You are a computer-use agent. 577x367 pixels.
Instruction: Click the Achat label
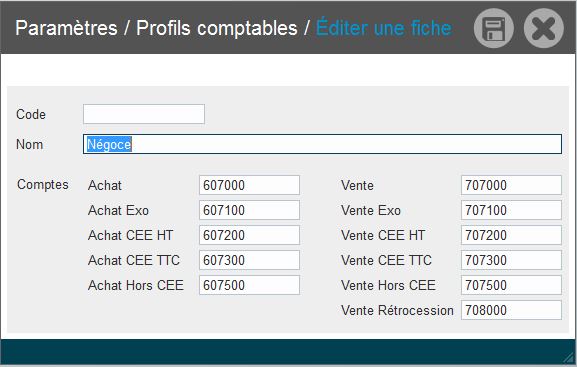[105, 185]
